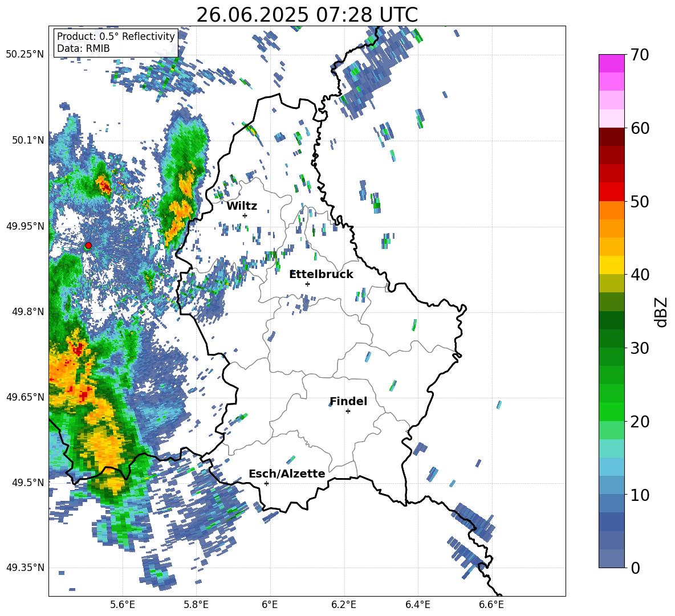Click the colorbar value 40

[x=640, y=275]
